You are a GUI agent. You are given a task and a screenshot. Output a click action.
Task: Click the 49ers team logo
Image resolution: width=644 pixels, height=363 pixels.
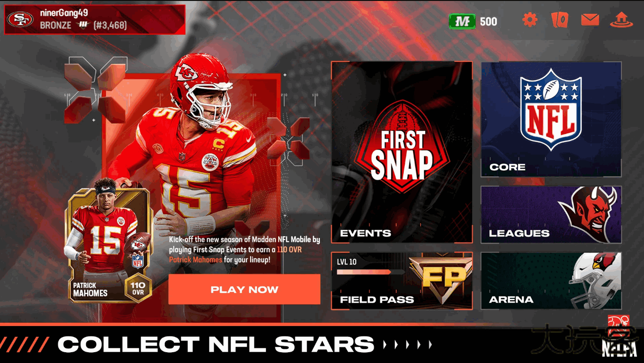pos(20,20)
